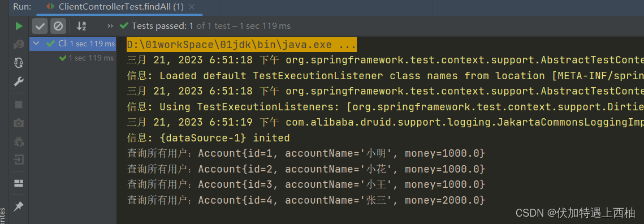Select the child test 1 sec 119 ms row

(73, 58)
